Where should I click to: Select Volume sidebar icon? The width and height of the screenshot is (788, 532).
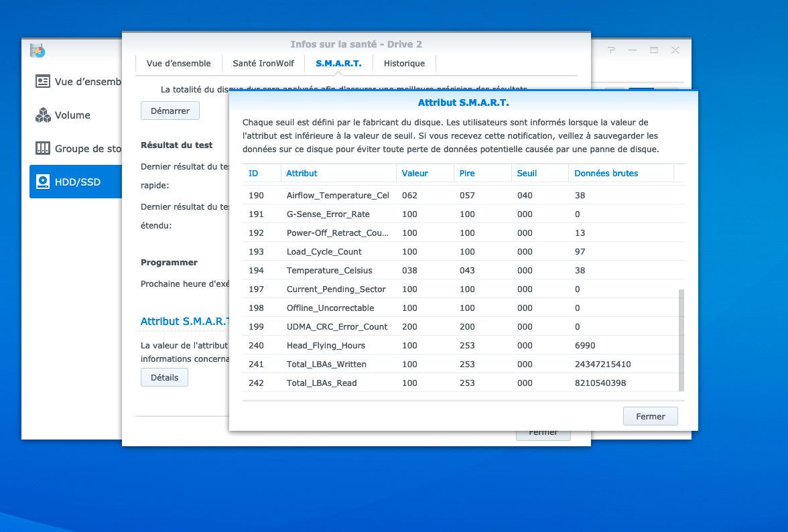43,115
